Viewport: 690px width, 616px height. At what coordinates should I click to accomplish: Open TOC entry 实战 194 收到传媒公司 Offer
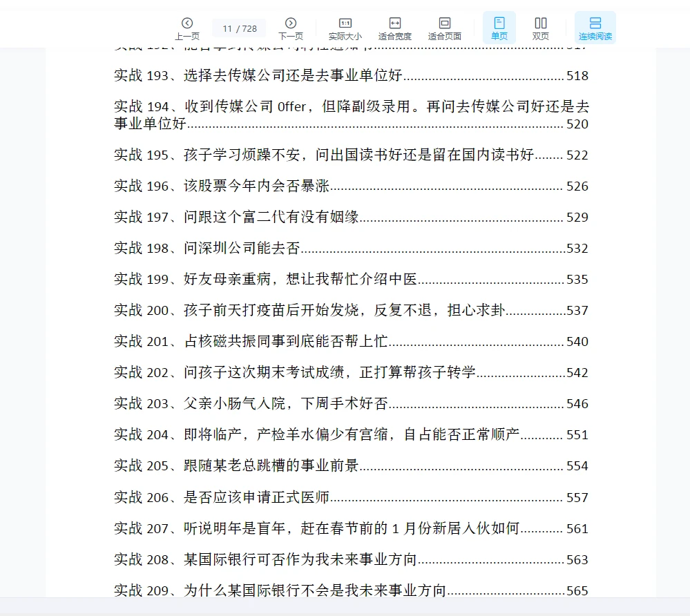(x=351, y=115)
